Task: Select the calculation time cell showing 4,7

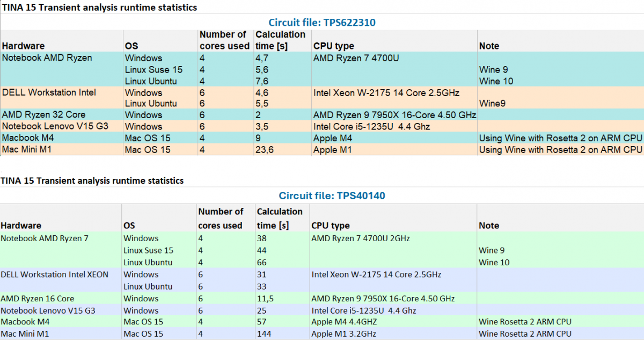Action: (x=262, y=58)
